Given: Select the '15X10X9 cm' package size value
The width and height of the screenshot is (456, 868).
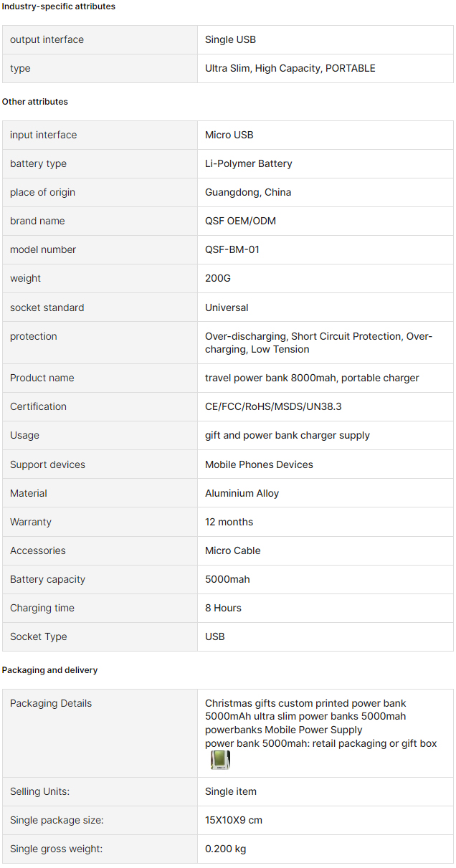Looking at the screenshot, I should 234,820.
